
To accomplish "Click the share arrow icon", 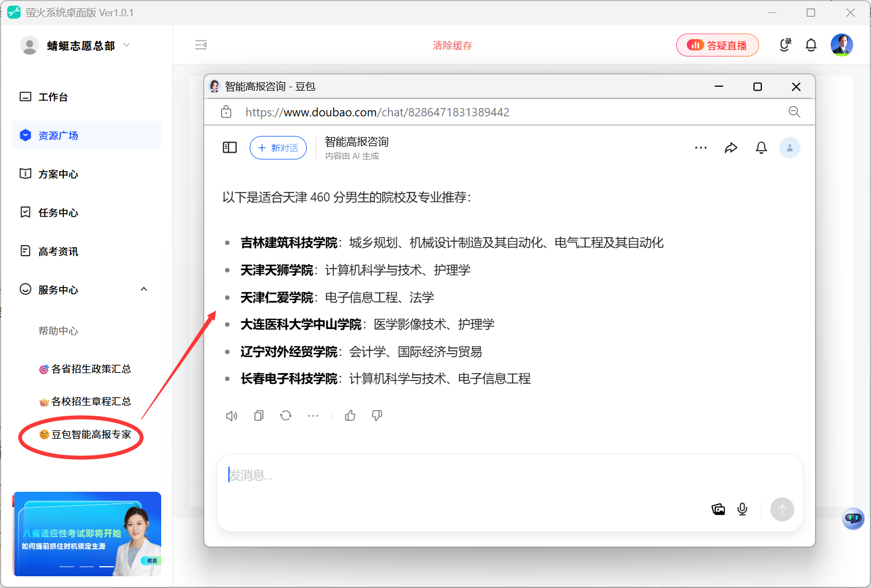I will [731, 148].
